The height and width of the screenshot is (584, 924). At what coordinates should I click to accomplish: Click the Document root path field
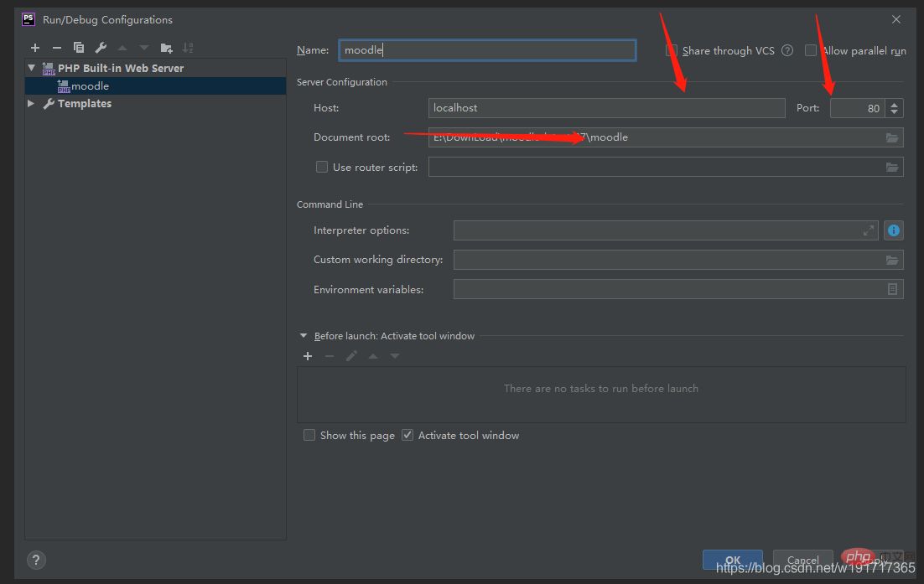(x=656, y=137)
